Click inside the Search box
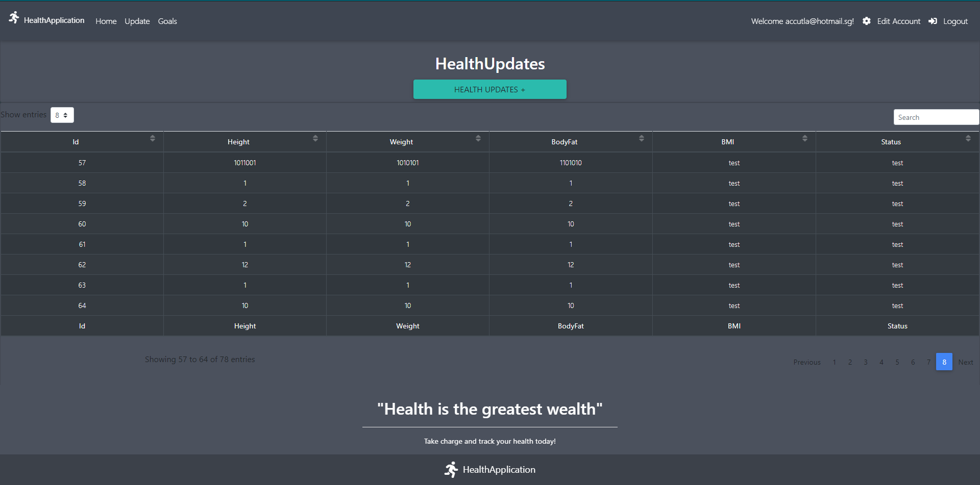 (x=936, y=117)
